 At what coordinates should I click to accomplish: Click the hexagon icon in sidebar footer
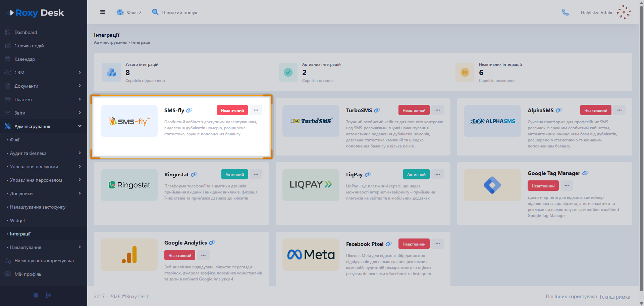coord(36,295)
